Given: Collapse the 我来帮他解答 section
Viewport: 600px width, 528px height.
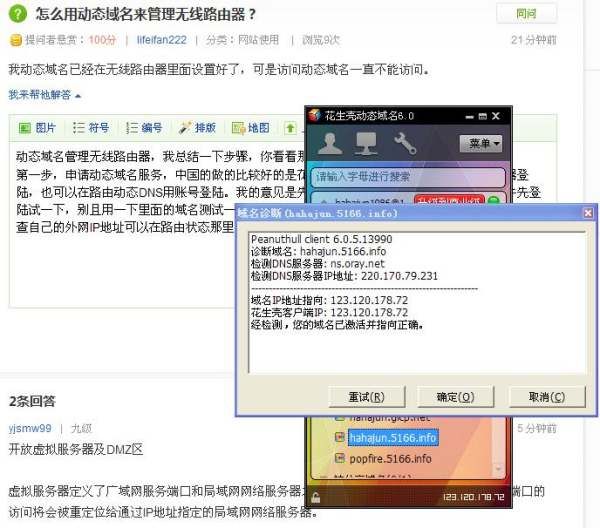Looking at the screenshot, I should (x=45, y=95).
